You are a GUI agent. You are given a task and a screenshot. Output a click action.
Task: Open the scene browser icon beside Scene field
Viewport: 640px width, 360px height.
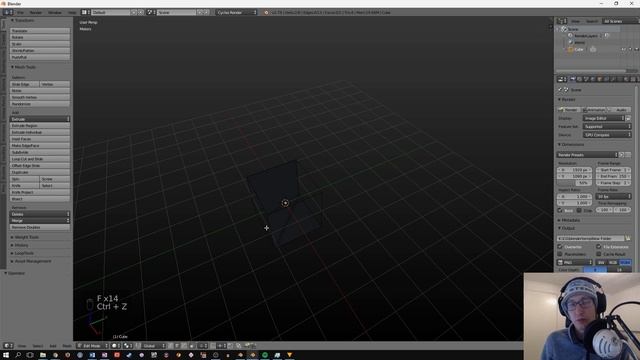coord(151,12)
